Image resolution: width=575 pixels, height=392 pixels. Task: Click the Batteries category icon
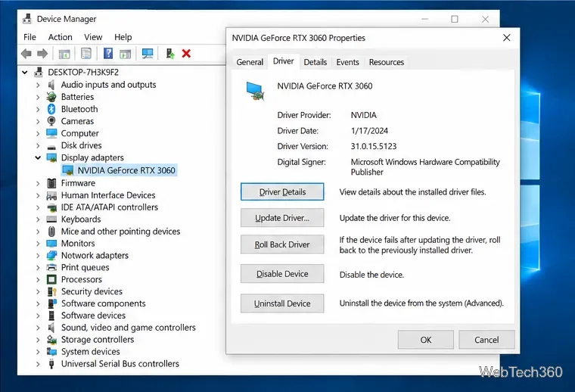click(x=51, y=97)
